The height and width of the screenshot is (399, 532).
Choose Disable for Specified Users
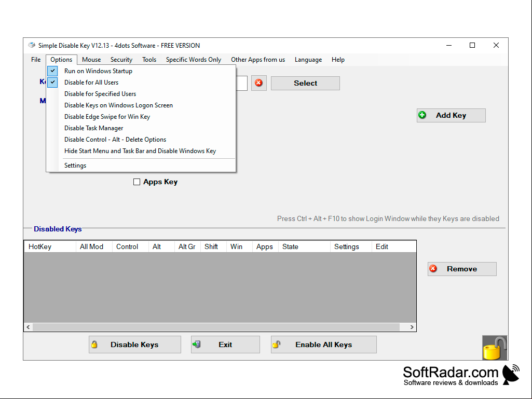(x=141, y=94)
